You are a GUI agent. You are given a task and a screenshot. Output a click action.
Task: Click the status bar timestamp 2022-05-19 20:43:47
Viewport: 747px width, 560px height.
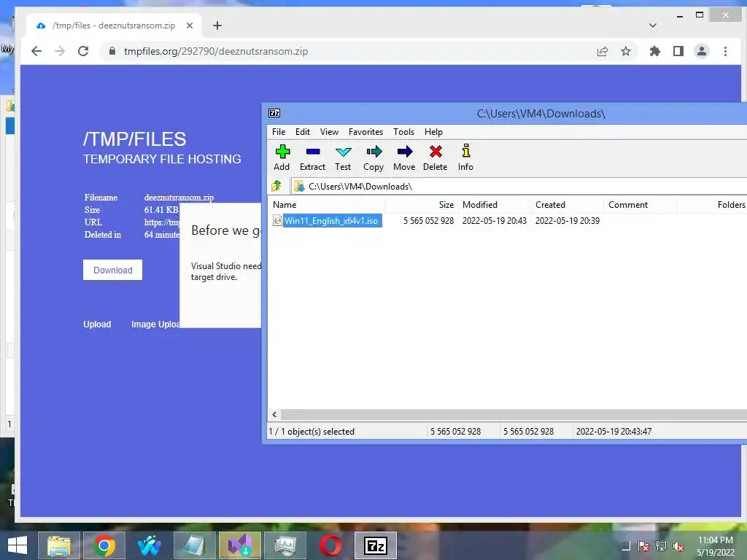[614, 432]
